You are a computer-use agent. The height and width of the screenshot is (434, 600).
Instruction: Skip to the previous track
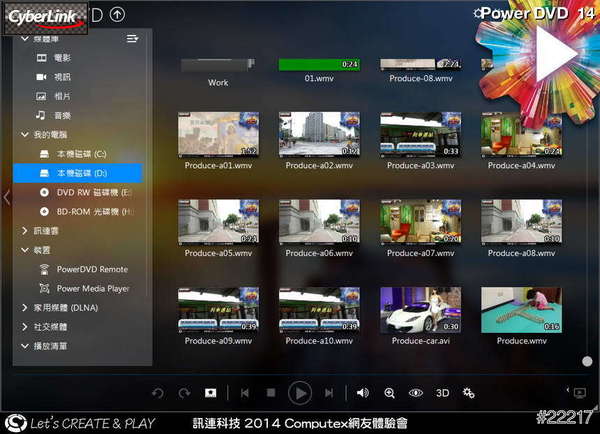pyautogui.click(x=244, y=393)
